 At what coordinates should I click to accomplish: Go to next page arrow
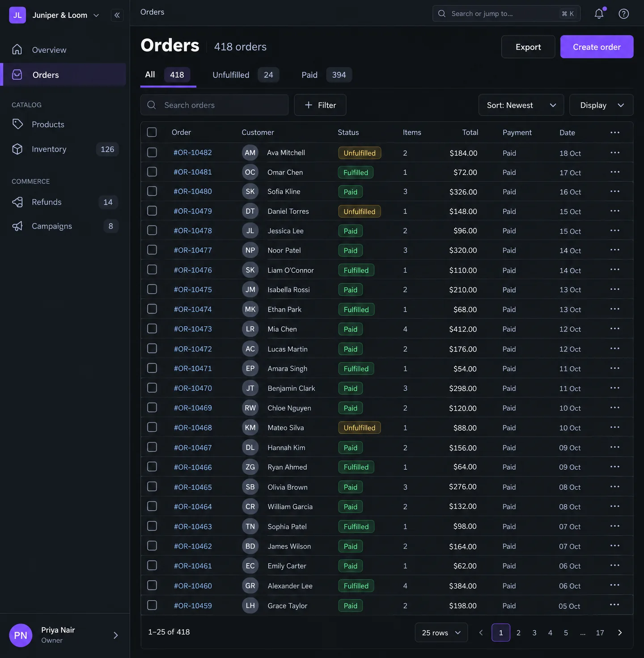620,633
